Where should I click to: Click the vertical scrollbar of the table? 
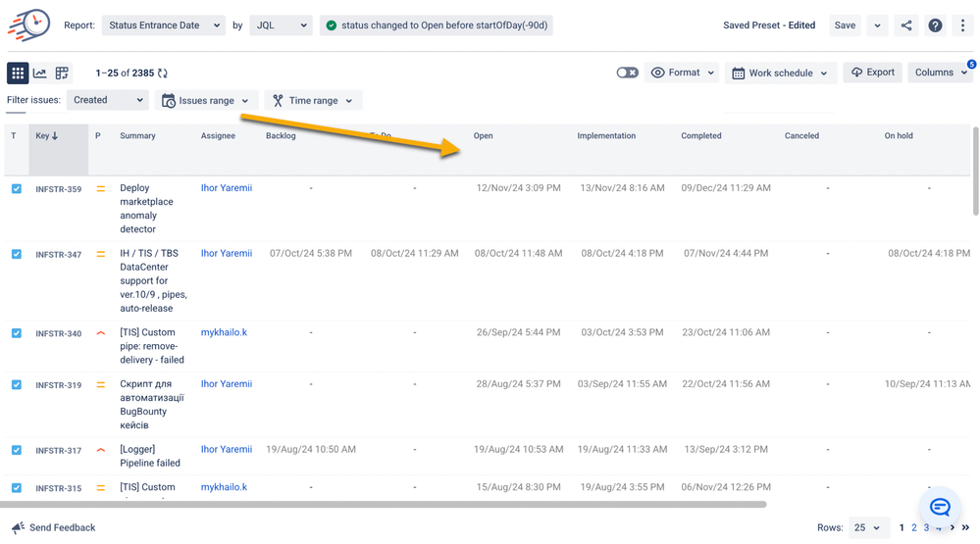tap(976, 172)
